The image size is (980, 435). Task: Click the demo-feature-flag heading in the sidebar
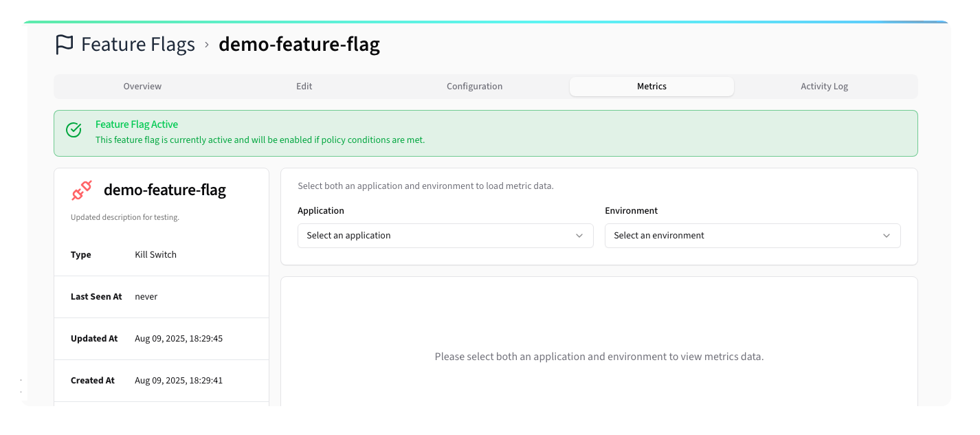click(x=164, y=190)
